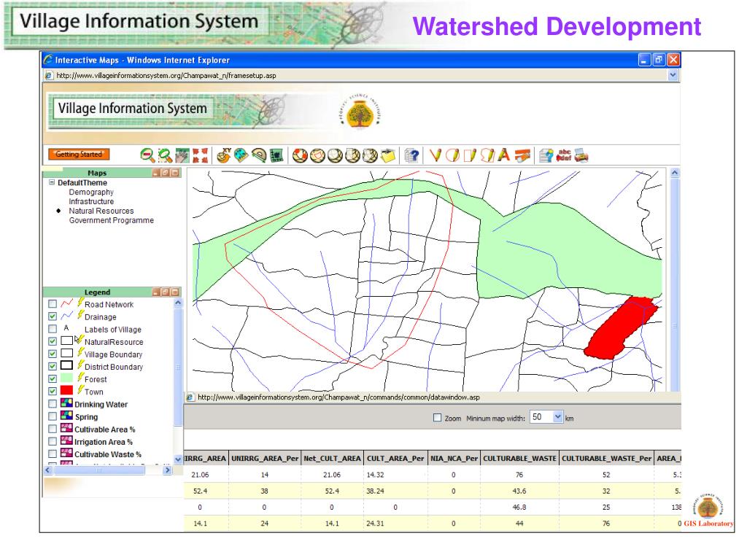Select the zoom to rectangle magnifier tool
The height and width of the screenshot is (560, 747).
(165, 155)
